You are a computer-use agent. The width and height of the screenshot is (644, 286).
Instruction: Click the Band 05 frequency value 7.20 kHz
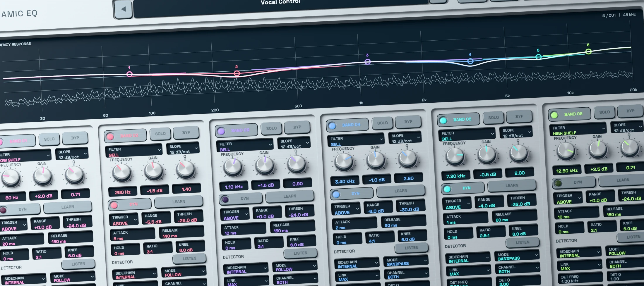click(x=456, y=176)
